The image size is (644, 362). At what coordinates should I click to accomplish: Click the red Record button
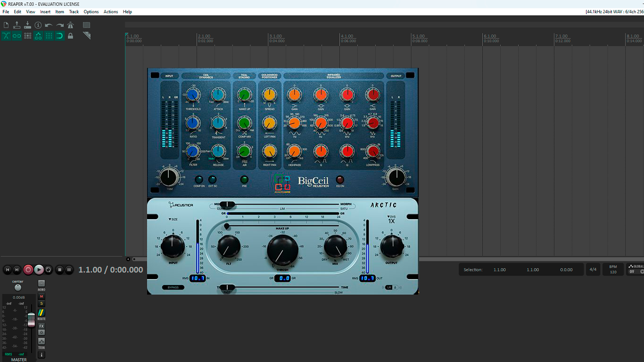point(28,270)
